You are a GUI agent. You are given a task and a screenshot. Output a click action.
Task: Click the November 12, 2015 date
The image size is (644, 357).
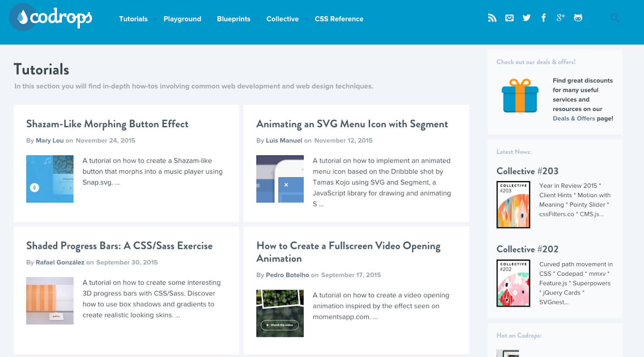pos(344,141)
